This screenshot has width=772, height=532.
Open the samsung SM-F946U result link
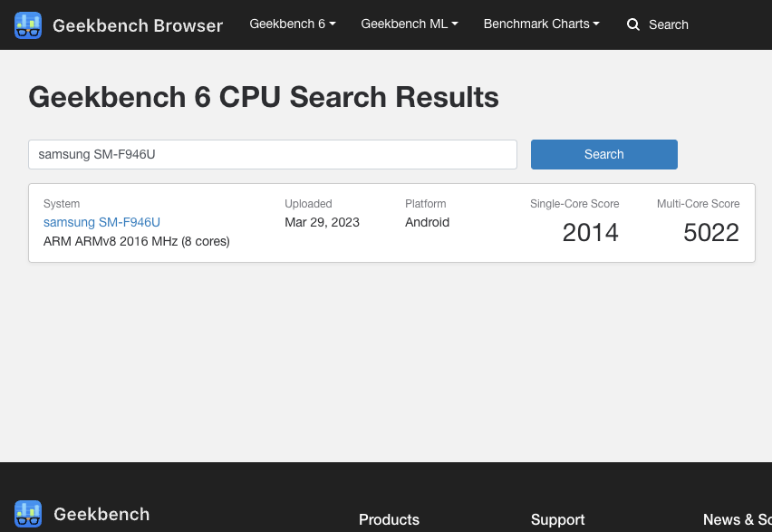(x=101, y=222)
